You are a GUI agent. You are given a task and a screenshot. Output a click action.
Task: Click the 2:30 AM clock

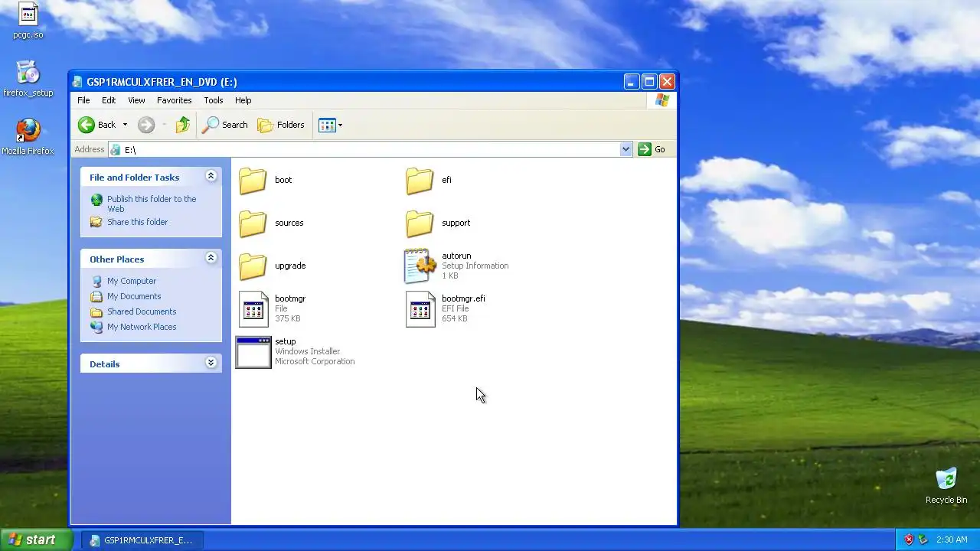click(x=952, y=540)
